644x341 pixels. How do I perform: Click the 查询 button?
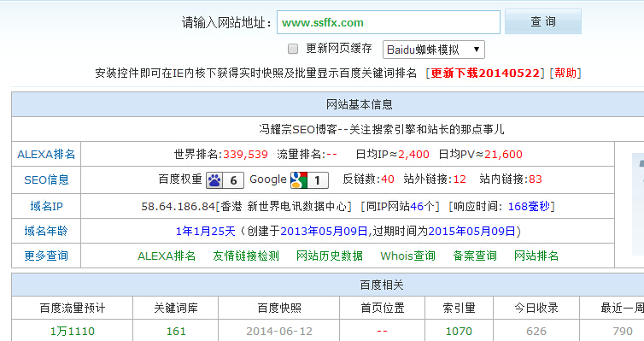coord(543,21)
